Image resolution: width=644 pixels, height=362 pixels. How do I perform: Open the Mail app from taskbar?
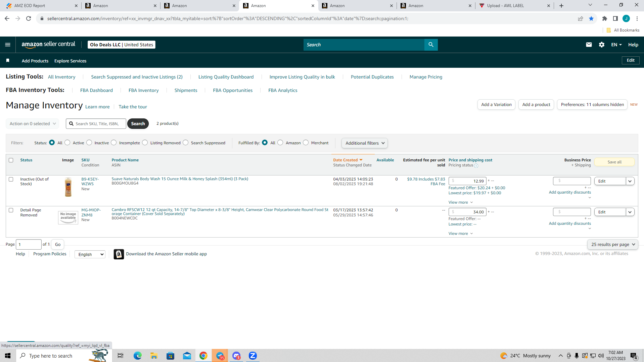point(187,356)
